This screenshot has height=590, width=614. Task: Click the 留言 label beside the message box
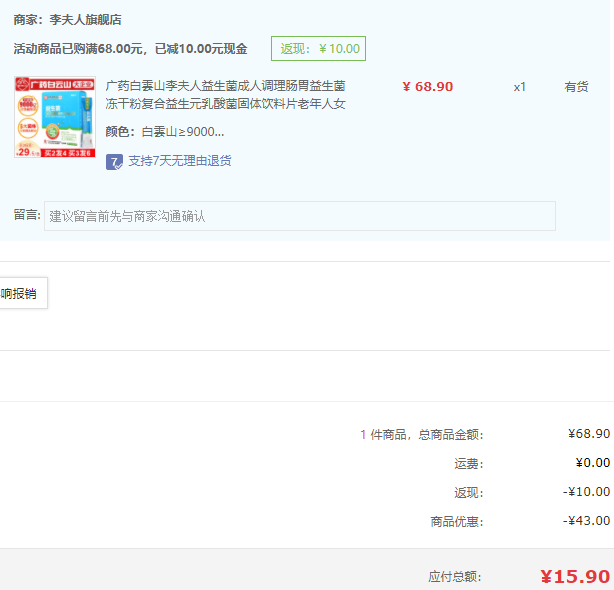27,215
